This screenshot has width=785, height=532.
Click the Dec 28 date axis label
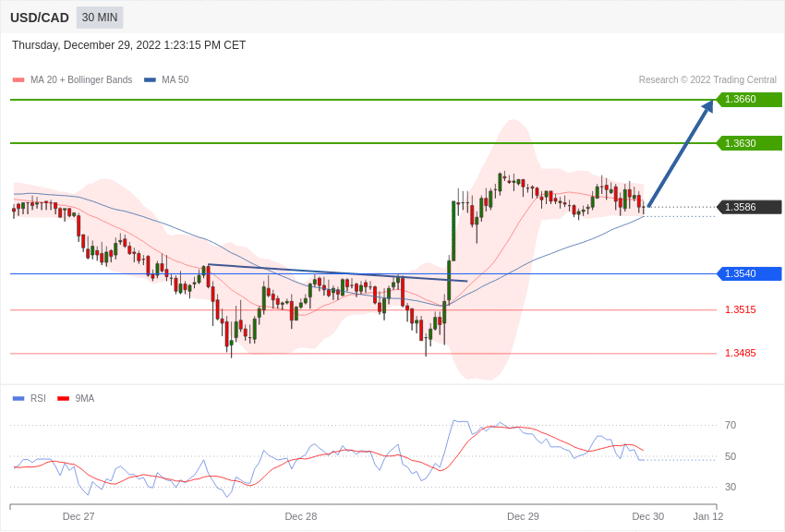click(301, 516)
